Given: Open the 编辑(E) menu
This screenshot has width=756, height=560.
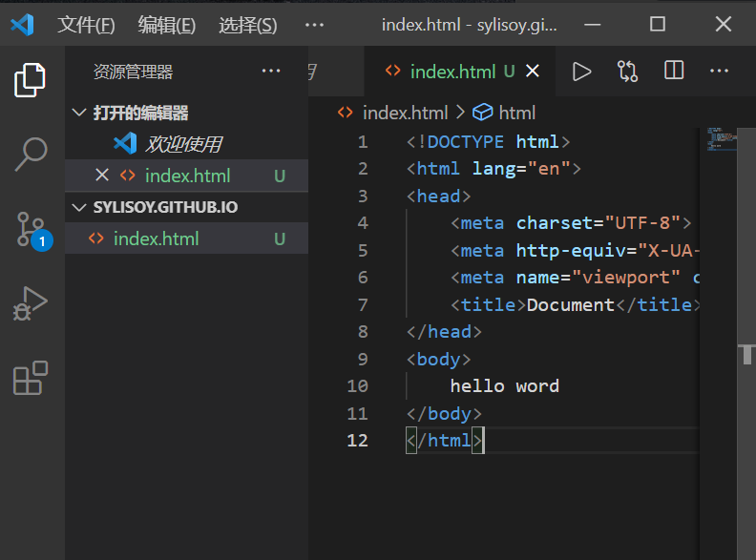Looking at the screenshot, I should (166, 25).
